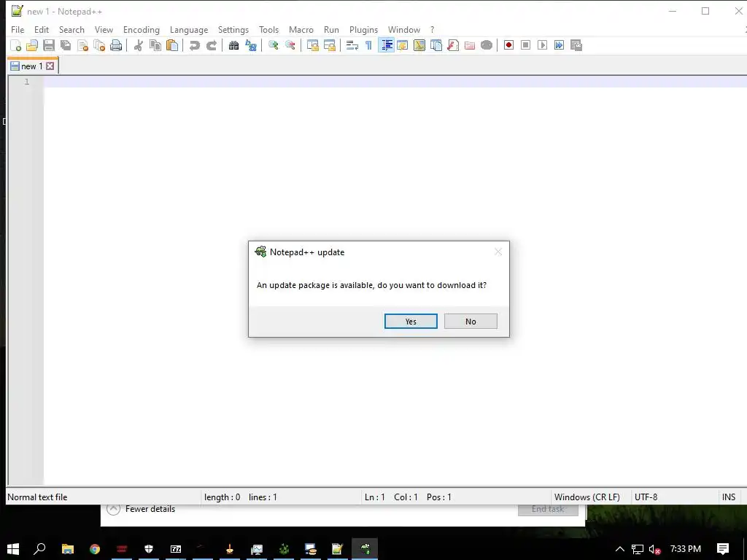The width and height of the screenshot is (747, 560).
Task: Click the Copy toolbar icon
Action: [155, 45]
